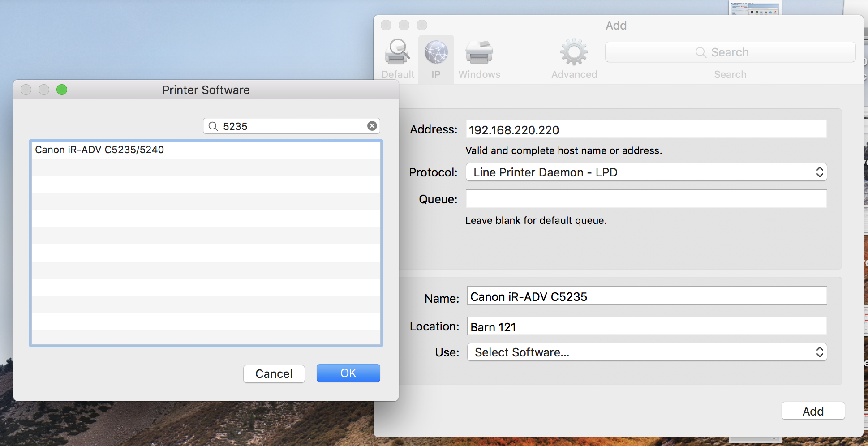Image resolution: width=868 pixels, height=446 pixels.
Task: Click the Name field with Canon iR-ADV C5235
Action: point(647,296)
